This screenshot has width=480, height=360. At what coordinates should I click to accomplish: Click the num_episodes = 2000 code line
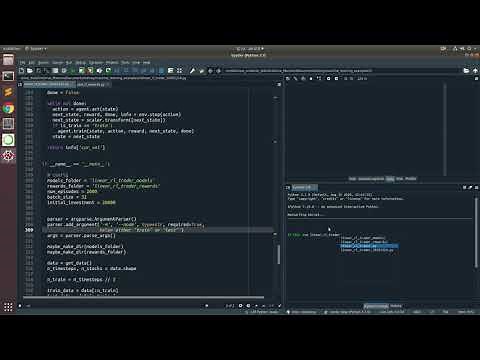tap(72, 192)
